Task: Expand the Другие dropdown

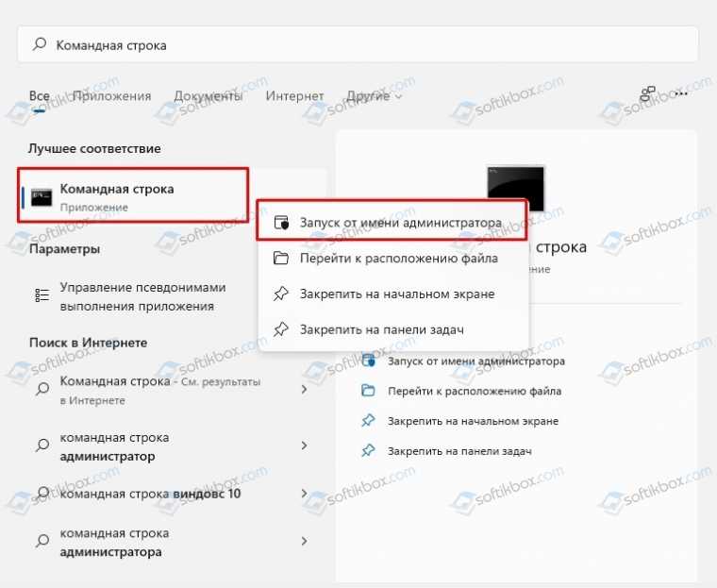Action: coord(374,96)
